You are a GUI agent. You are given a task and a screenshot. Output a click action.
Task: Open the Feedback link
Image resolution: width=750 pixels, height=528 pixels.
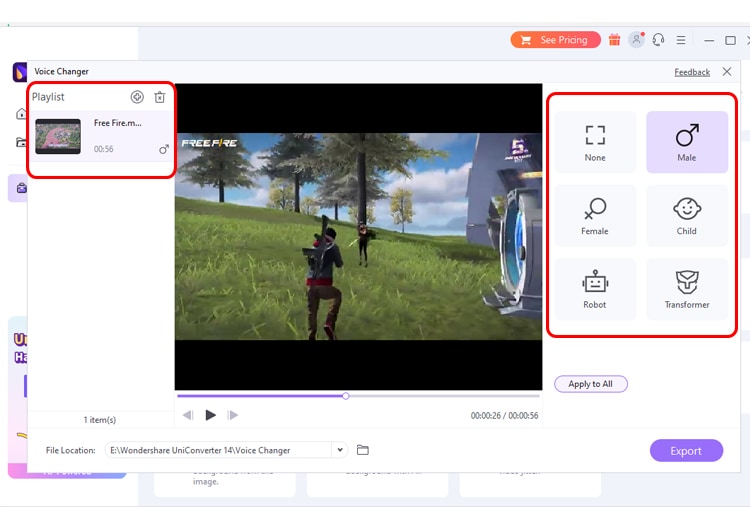pos(692,72)
